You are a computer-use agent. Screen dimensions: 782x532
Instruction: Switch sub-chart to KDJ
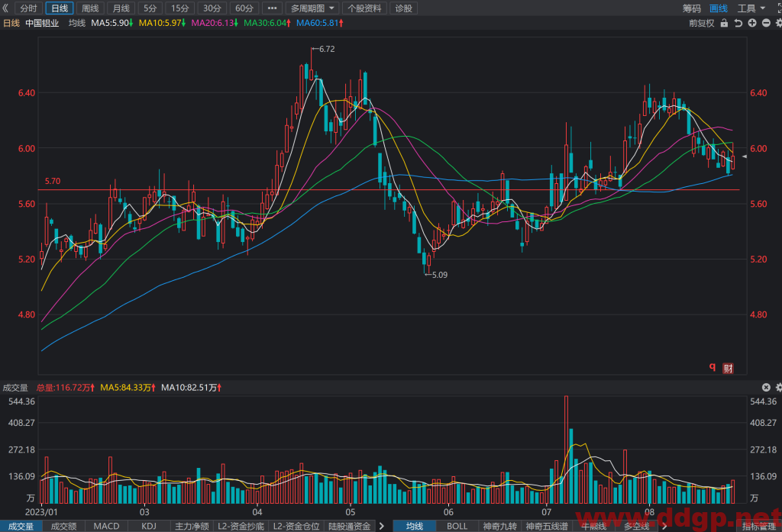coord(149,526)
